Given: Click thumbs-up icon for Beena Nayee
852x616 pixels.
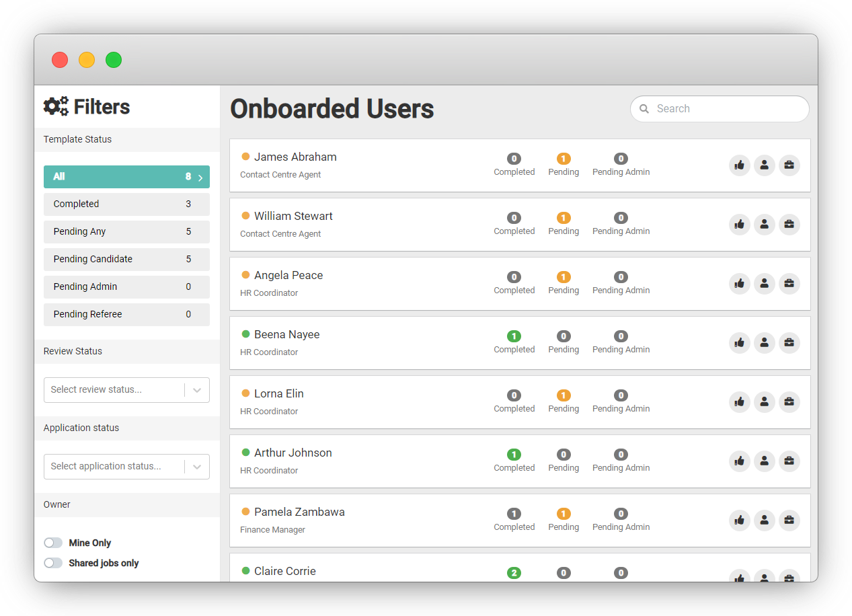Looking at the screenshot, I should click(739, 342).
